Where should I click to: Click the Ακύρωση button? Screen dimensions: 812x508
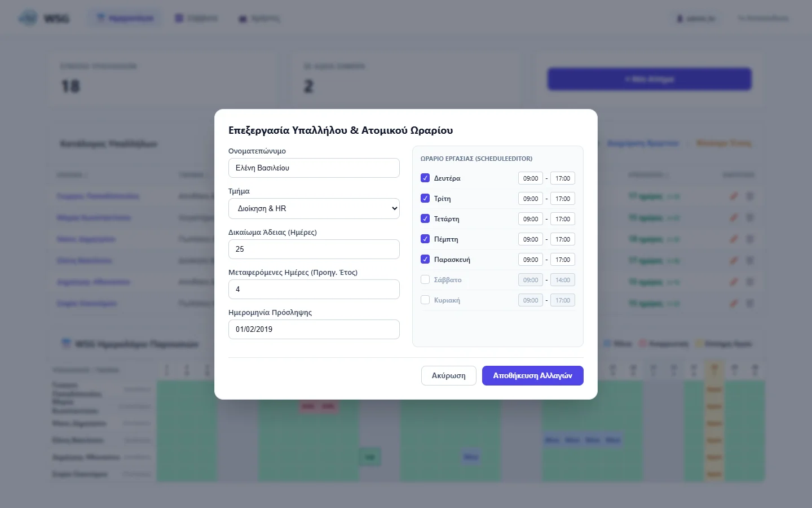[x=449, y=375]
